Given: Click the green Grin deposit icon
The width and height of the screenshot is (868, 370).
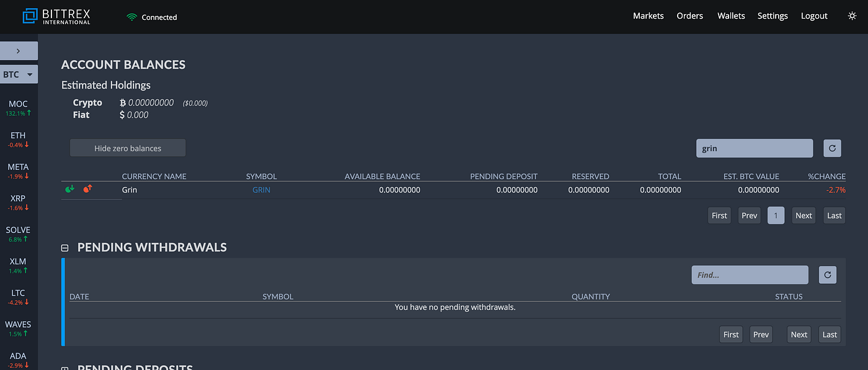Looking at the screenshot, I should click(69, 189).
